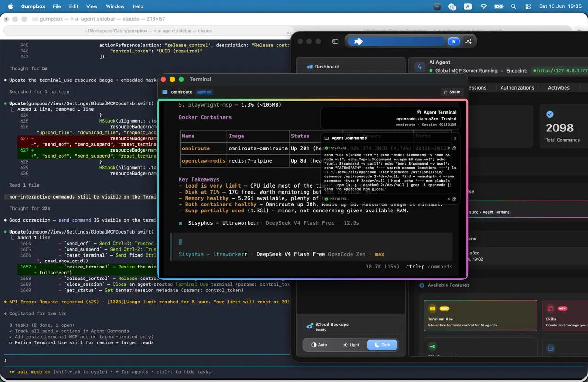Switch to the Activities tab
The image size is (588, 382).
click(559, 88)
